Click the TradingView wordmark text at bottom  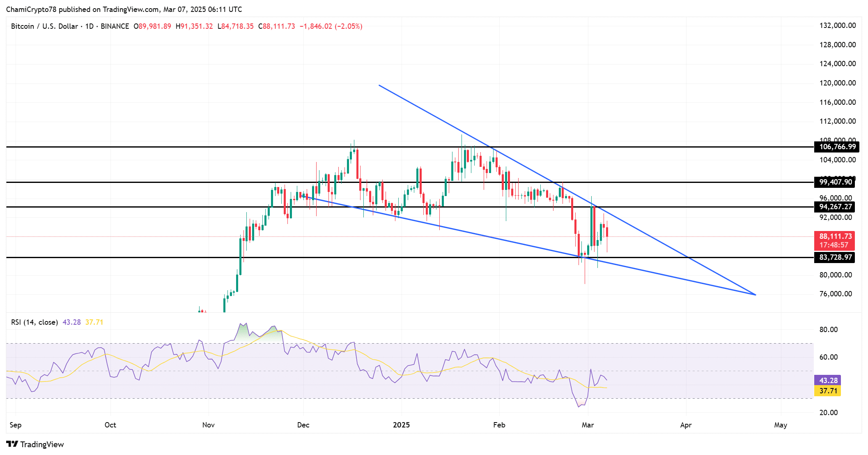[x=42, y=444]
